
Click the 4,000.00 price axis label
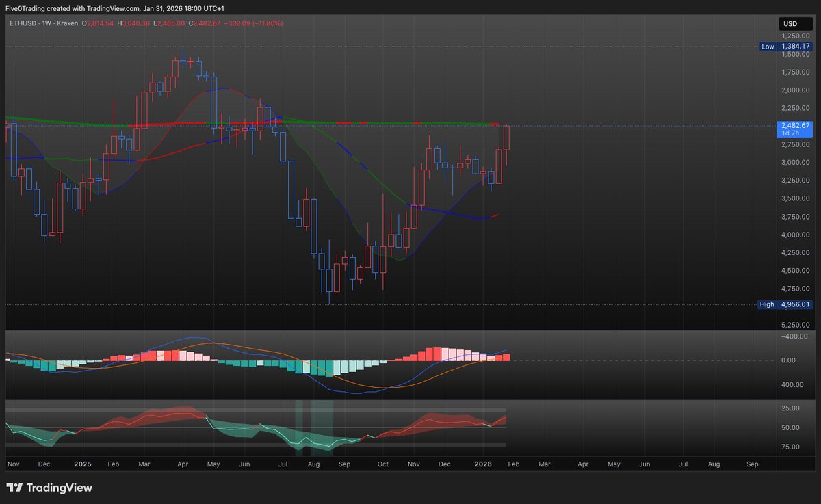[796, 235]
